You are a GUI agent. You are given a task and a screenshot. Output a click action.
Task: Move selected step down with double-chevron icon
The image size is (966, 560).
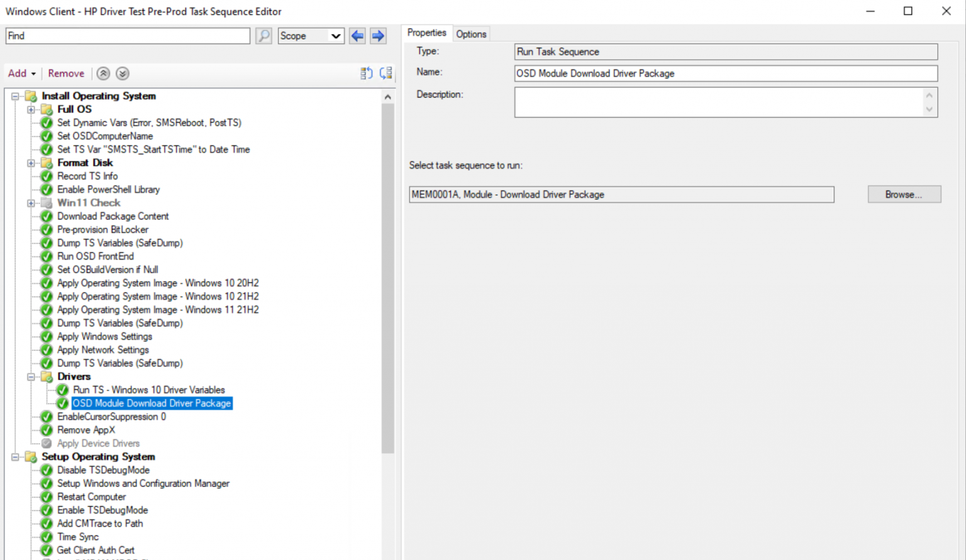(x=122, y=74)
